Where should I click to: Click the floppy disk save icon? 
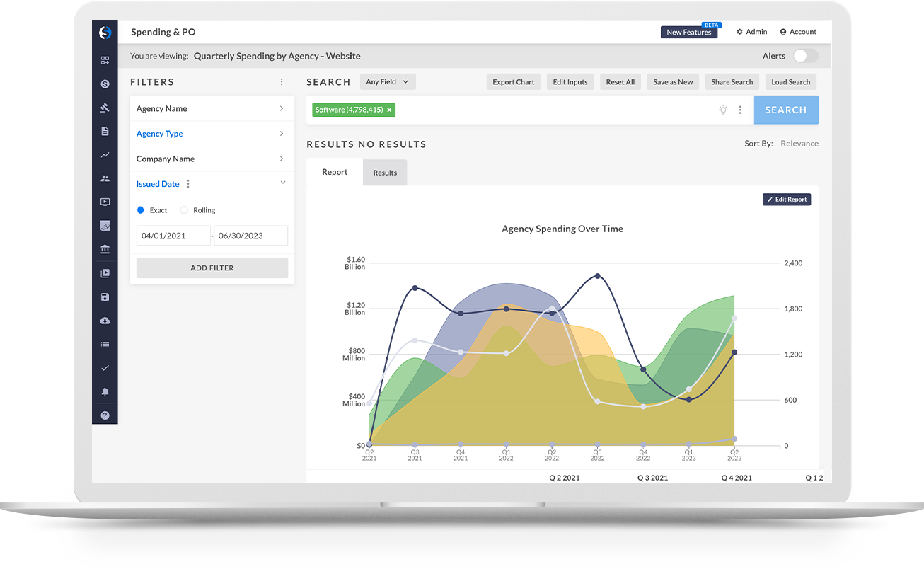(x=105, y=297)
